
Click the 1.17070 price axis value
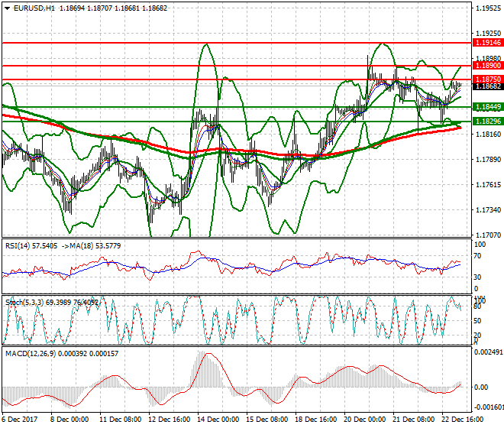click(488, 235)
